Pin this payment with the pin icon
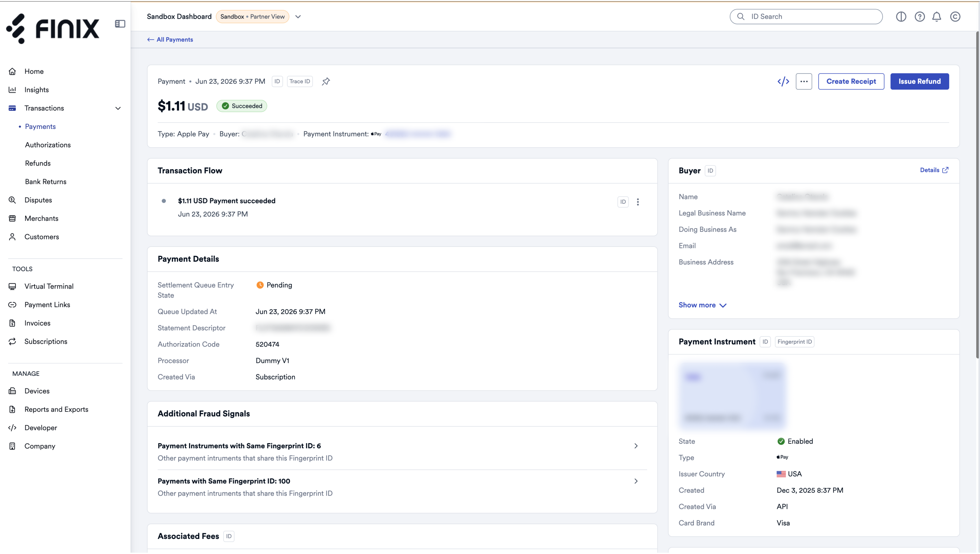The height and width of the screenshot is (554, 980). click(x=326, y=81)
